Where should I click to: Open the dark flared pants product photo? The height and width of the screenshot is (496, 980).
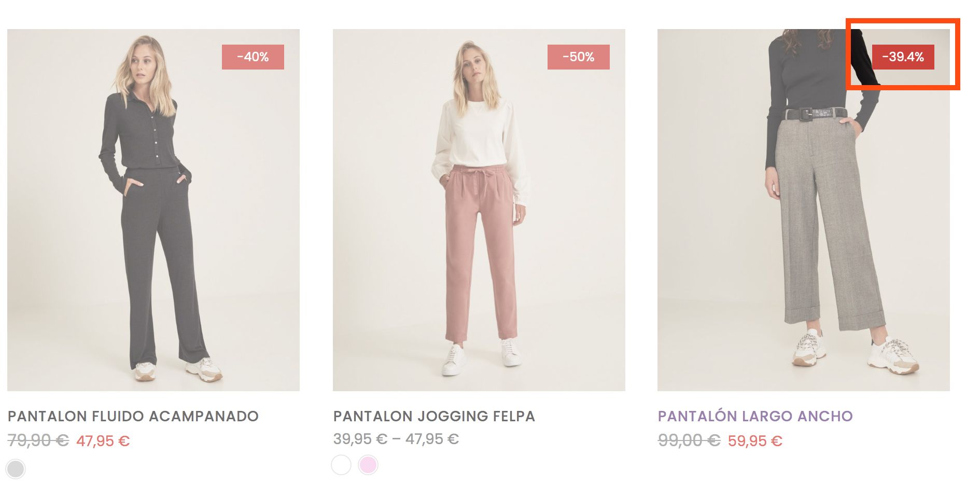point(153,210)
